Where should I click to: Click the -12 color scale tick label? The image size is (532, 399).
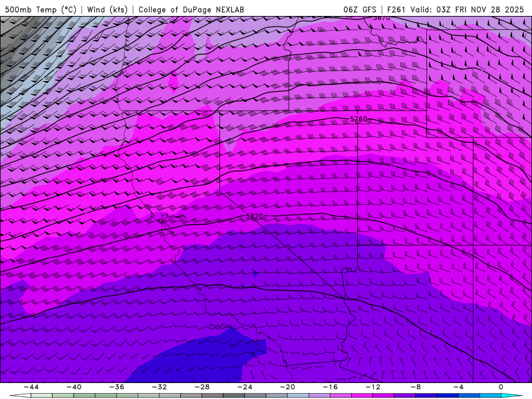[x=373, y=387]
